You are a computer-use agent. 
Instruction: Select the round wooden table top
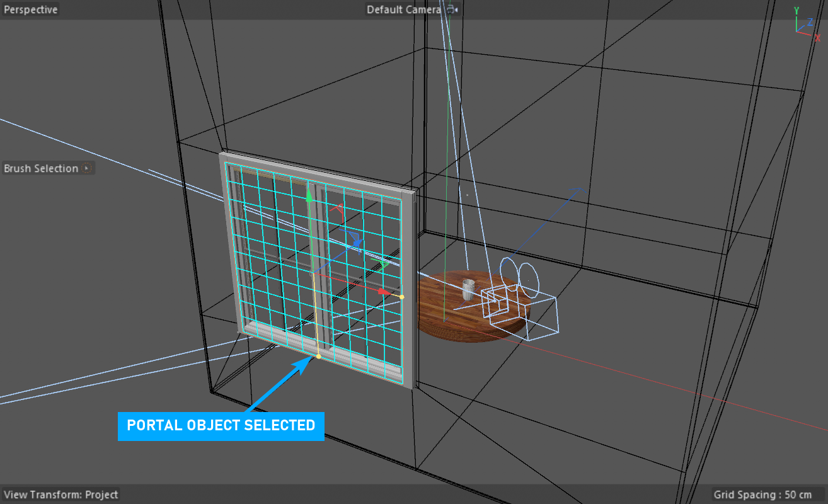tap(454, 315)
